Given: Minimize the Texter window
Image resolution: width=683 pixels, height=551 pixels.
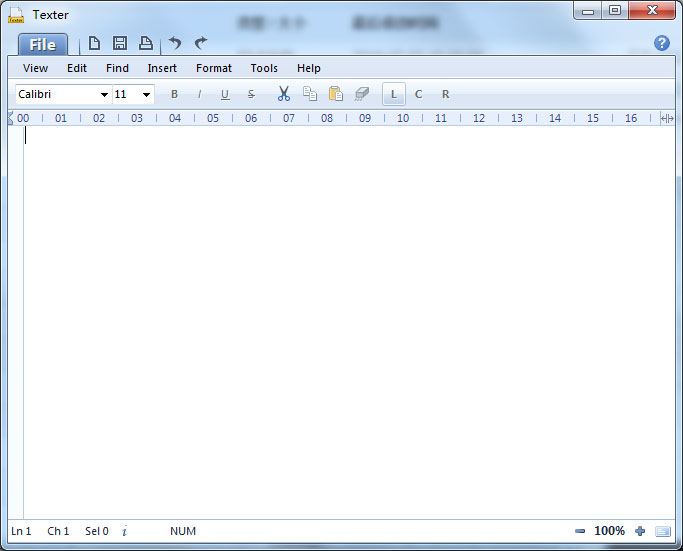Looking at the screenshot, I should pyautogui.click(x=588, y=11).
